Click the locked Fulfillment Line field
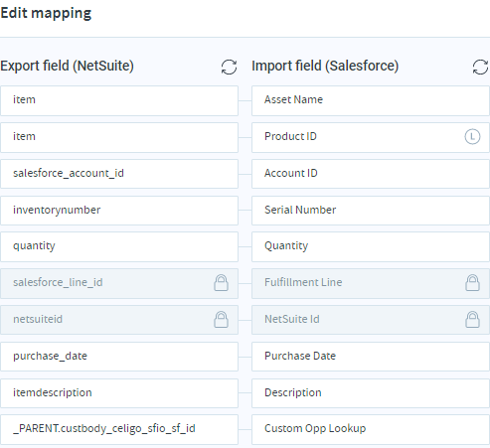The width and height of the screenshot is (490, 448). point(371,283)
